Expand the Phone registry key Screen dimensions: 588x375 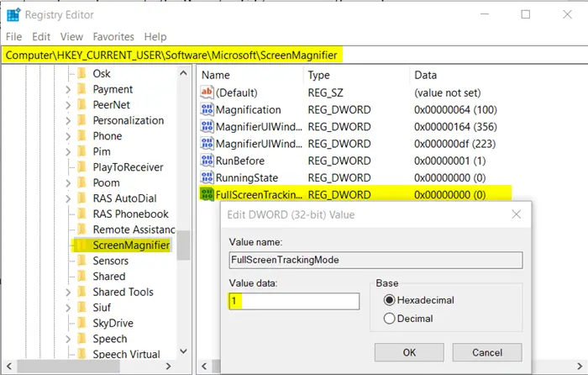[68, 136]
